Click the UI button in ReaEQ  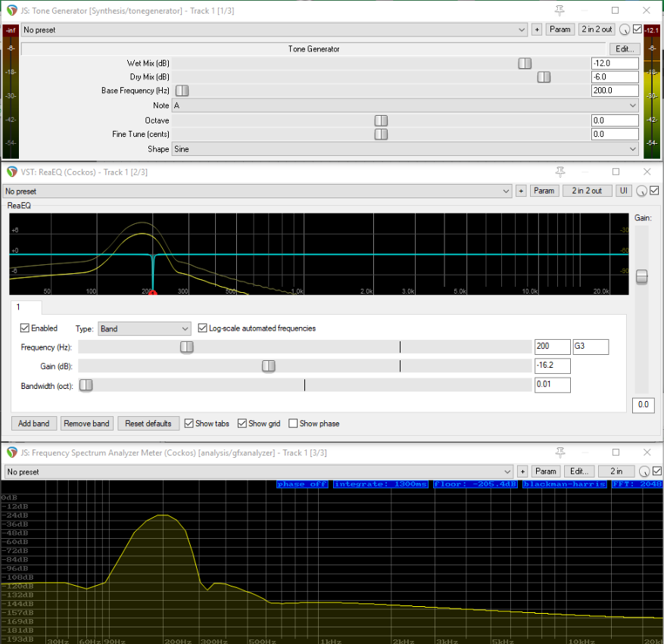pyautogui.click(x=624, y=191)
